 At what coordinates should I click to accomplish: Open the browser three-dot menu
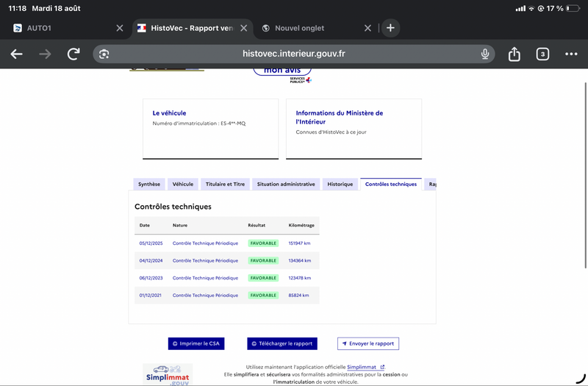click(x=571, y=54)
